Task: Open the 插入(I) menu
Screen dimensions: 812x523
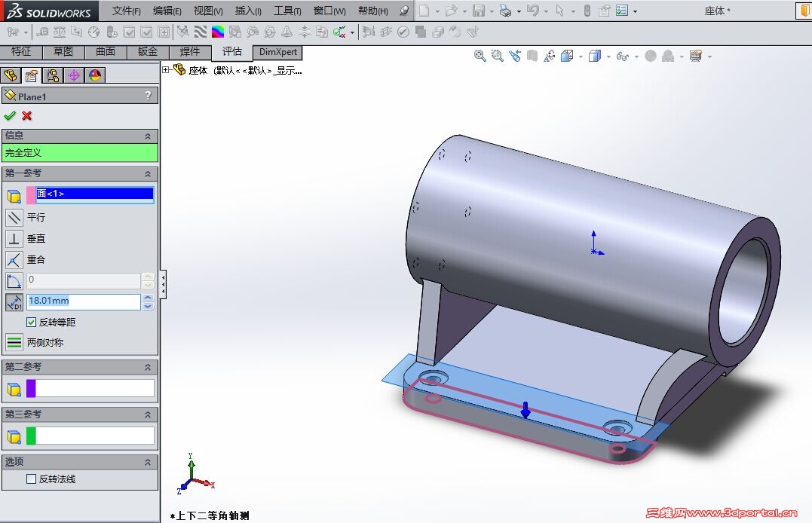Action: click(x=248, y=11)
